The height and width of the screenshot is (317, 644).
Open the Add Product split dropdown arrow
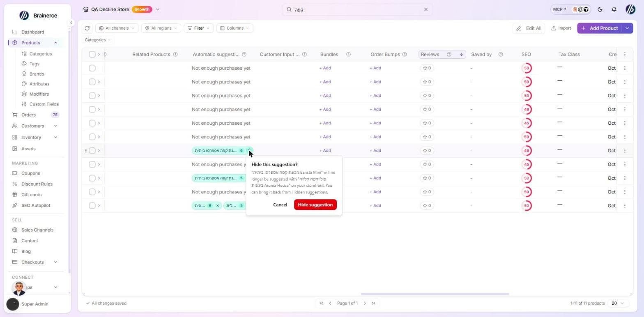point(627,28)
